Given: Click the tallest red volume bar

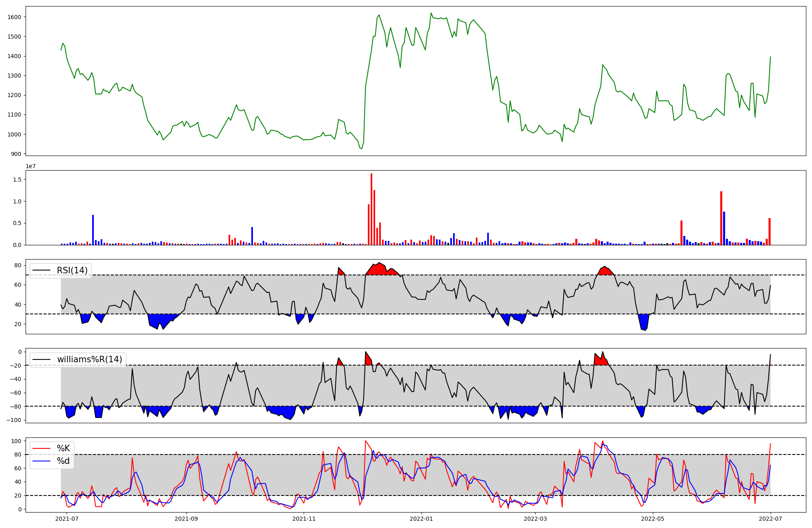Looking at the screenshot, I should pyautogui.click(x=371, y=209).
